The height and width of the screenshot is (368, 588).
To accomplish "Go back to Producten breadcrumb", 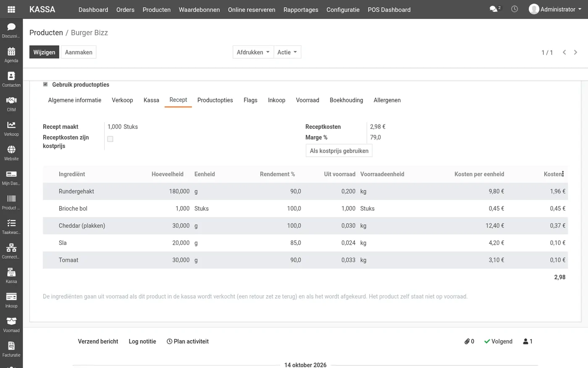I will (x=46, y=33).
